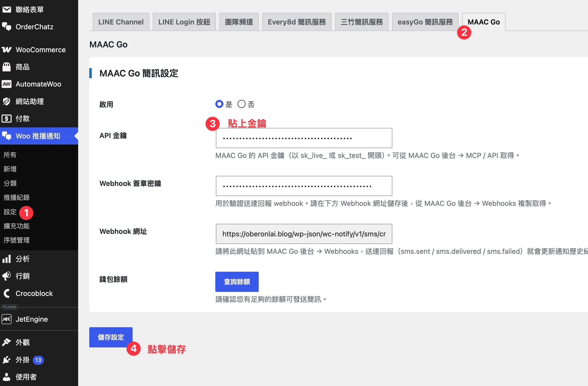Screen dimensions: 588x386
Task: Open the Woo 推播通知 menu item
Action: [x=39, y=136]
